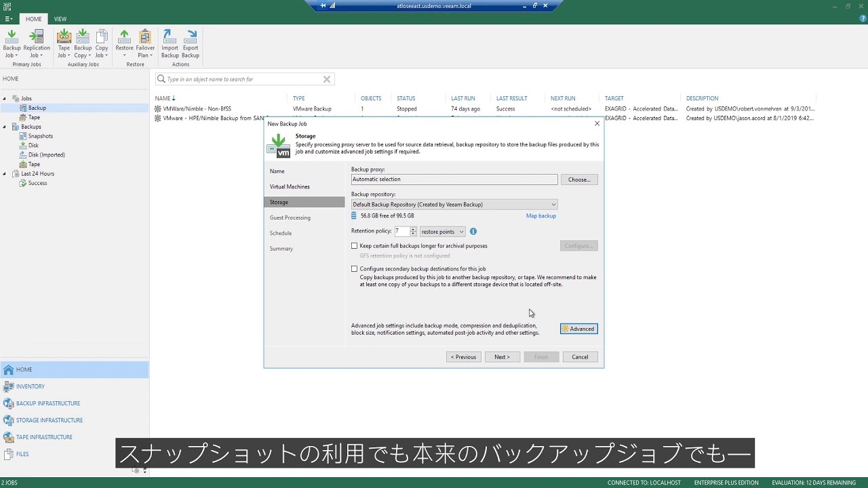868x488 pixels.
Task: Enable keep certain full backups for archival
Action: pyautogui.click(x=354, y=246)
